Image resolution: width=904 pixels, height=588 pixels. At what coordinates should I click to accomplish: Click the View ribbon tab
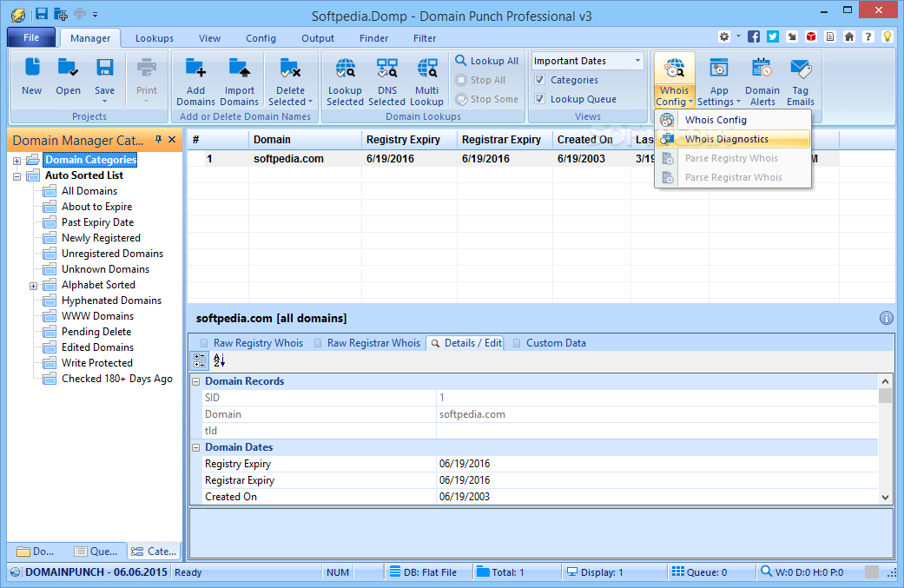pyautogui.click(x=209, y=38)
